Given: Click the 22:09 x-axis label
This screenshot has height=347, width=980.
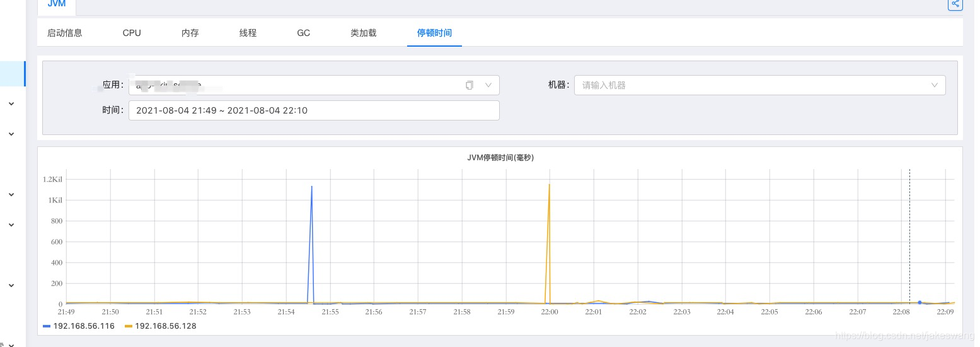Looking at the screenshot, I should click(945, 312).
